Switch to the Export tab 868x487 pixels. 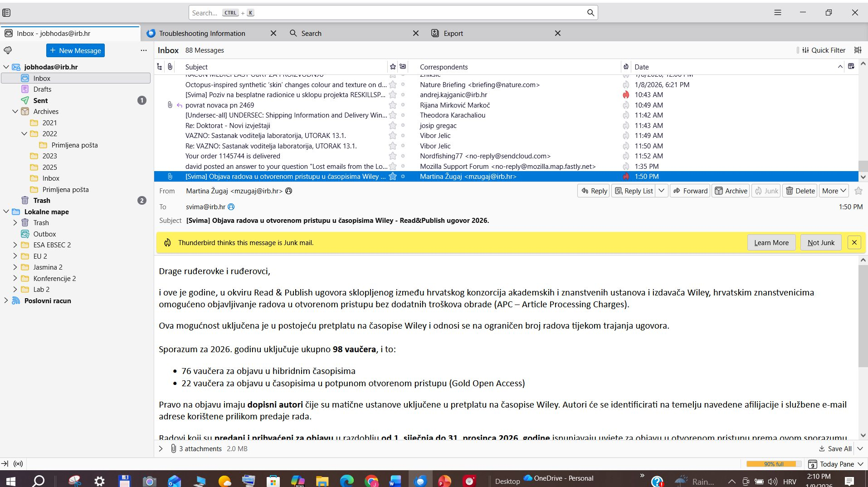pyautogui.click(x=453, y=34)
